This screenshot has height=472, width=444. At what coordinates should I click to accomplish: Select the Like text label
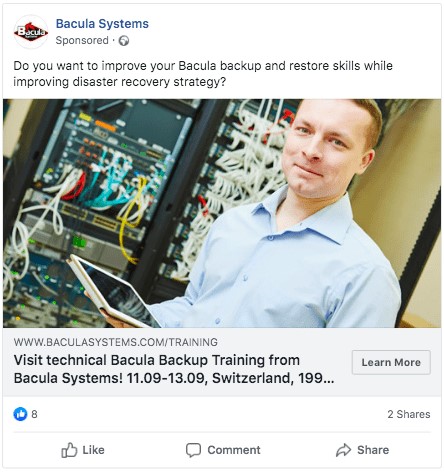(93, 450)
